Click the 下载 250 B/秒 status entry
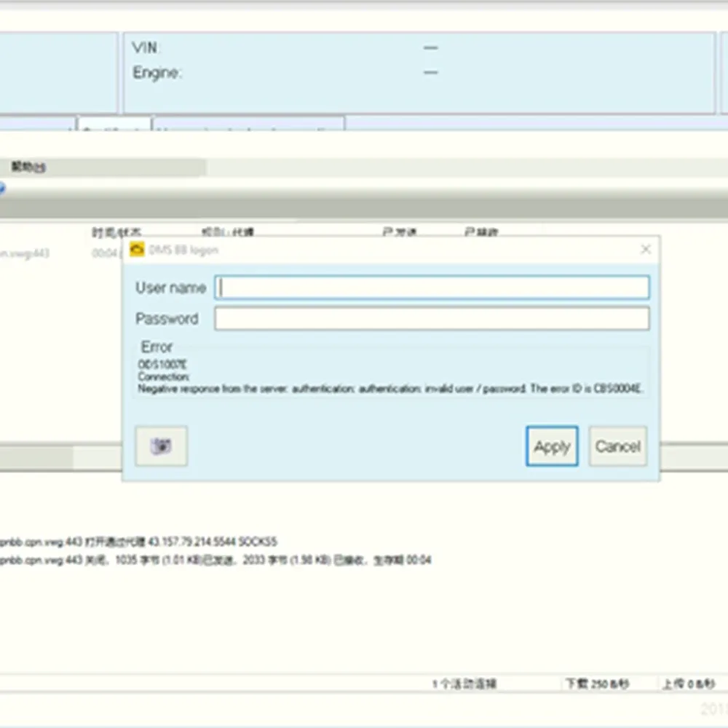 597,684
